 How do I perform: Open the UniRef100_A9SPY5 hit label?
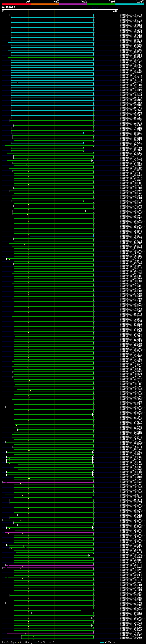click(131, 20)
